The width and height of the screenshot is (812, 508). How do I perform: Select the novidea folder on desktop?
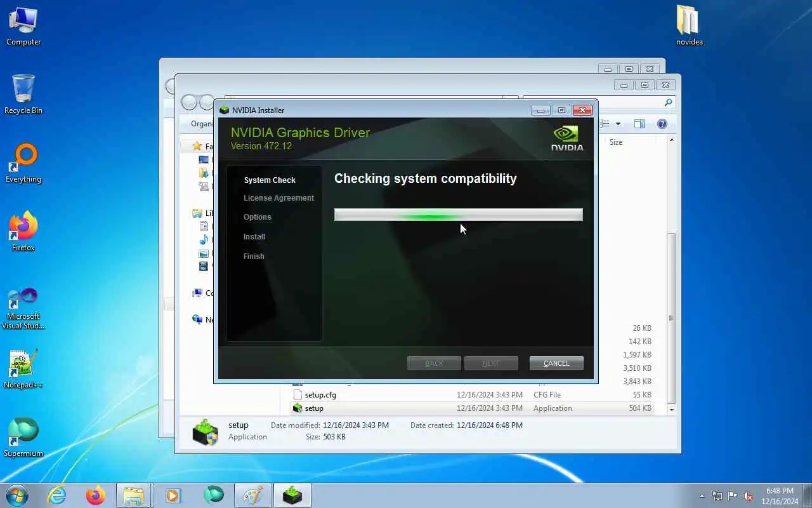click(689, 26)
